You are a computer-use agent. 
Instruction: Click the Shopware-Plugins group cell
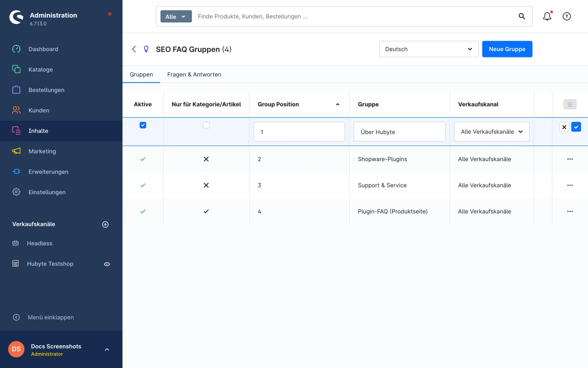(x=399, y=159)
